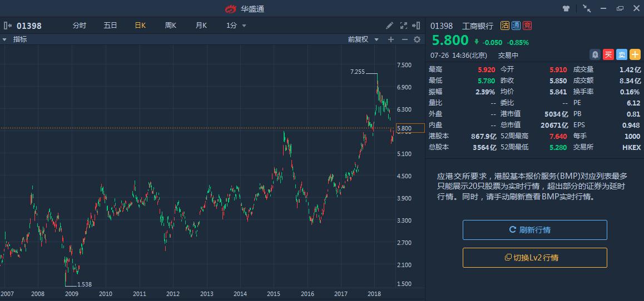Click the 港市值 value 5034亿
This screenshot has height=301, width=644.
pos(557,114)
